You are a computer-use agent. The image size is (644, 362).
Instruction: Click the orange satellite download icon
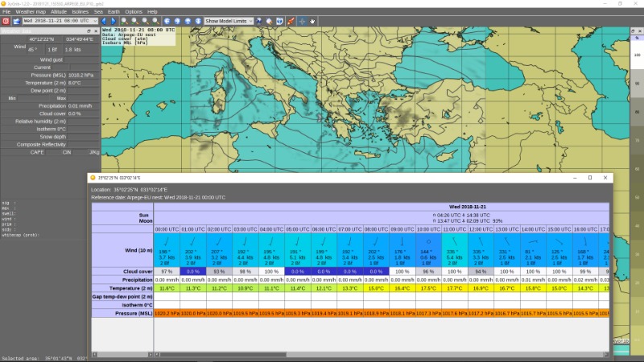291,21
